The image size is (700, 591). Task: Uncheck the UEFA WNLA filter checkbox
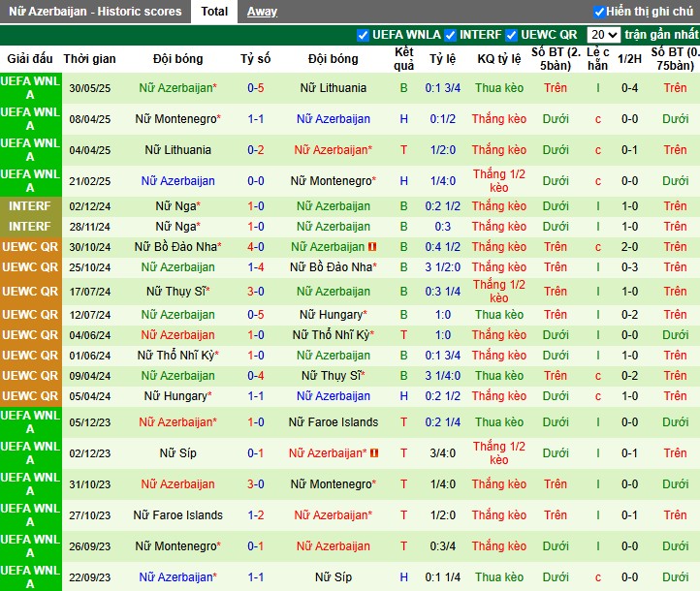coord(363,35)
